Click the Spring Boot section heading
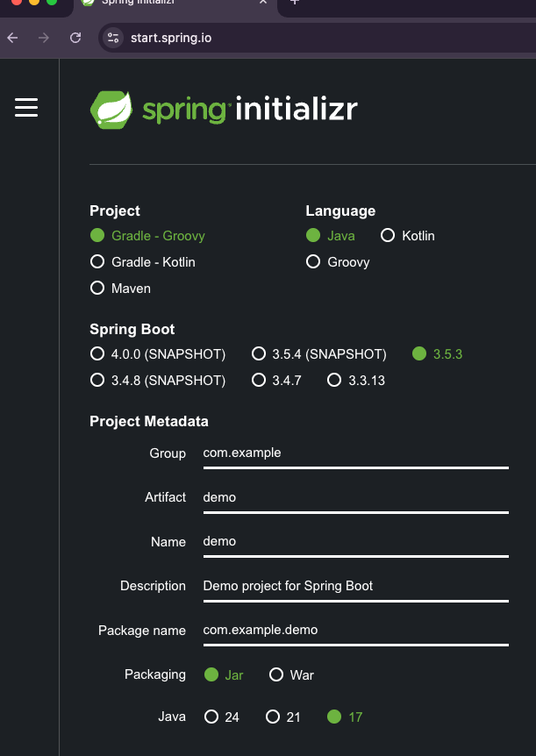Image resolution: width=536 pixels, height=756 pixels. (x=132, y=329)
